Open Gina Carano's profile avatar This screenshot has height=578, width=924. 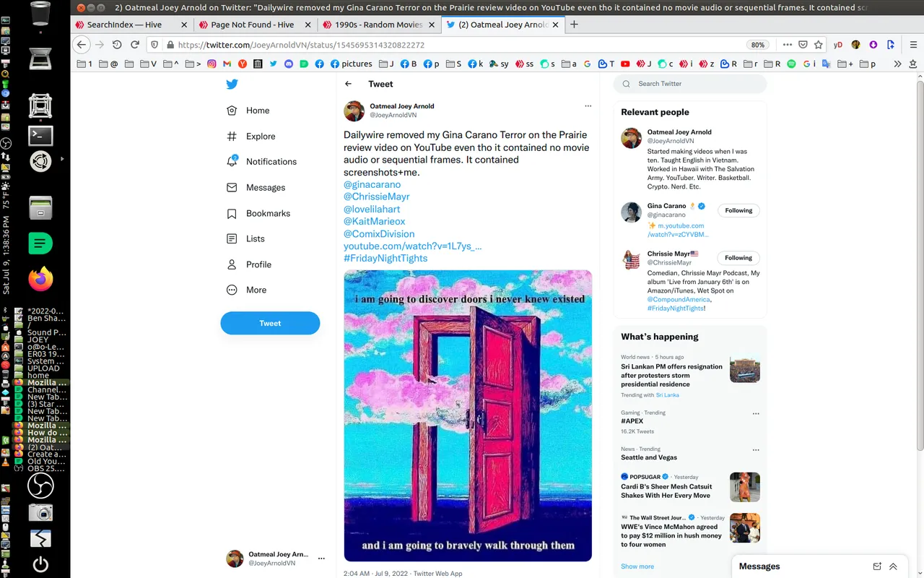(x=632, y=212)
